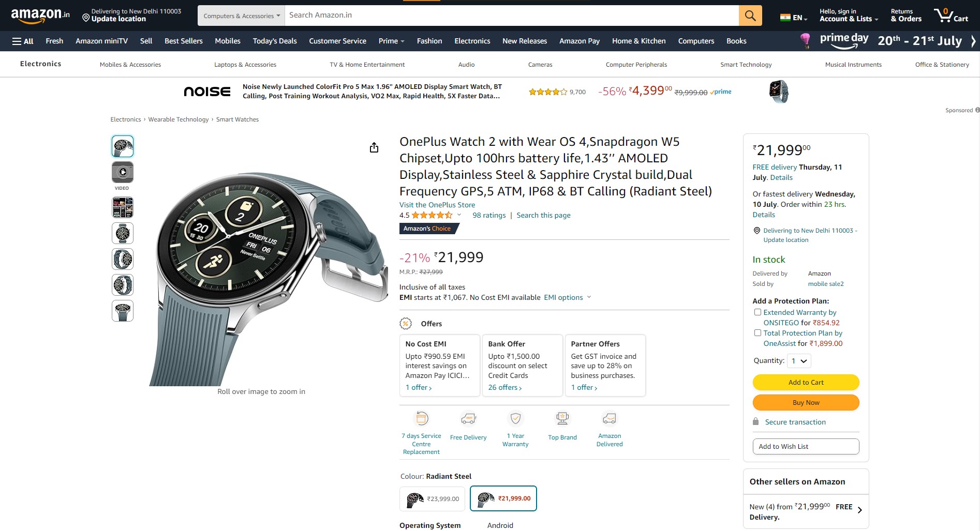Play the product video thumbnail

tap(123, 172)
